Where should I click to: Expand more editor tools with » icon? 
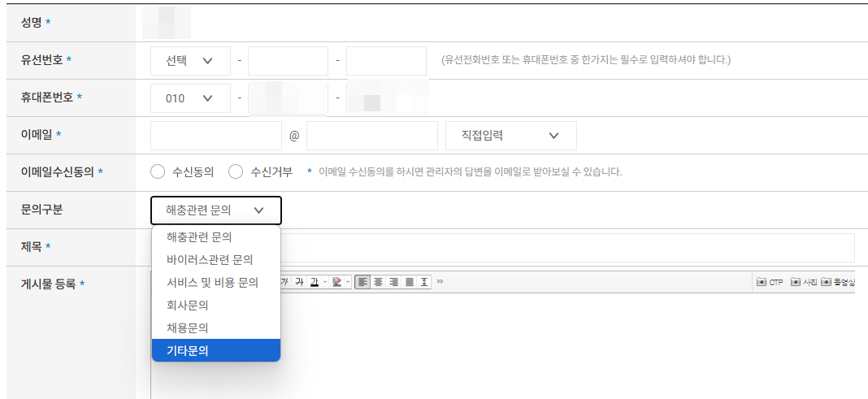(x=440, y=281)
